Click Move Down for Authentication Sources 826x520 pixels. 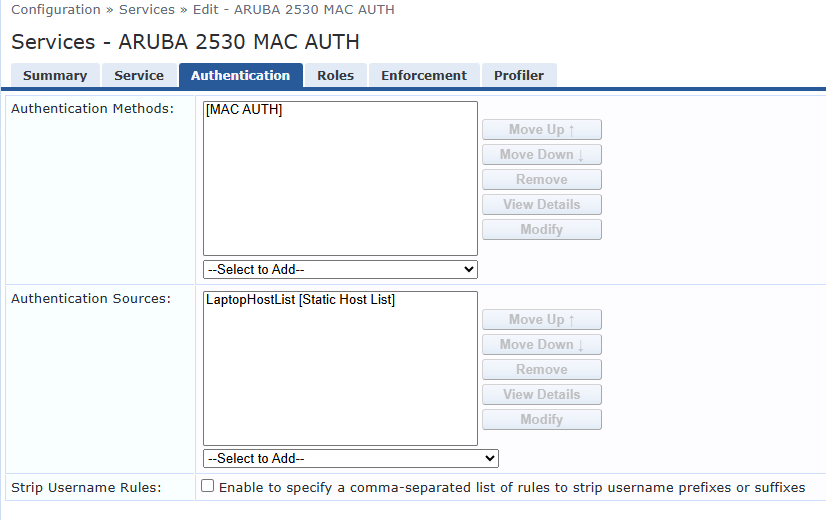coord(542,345)
